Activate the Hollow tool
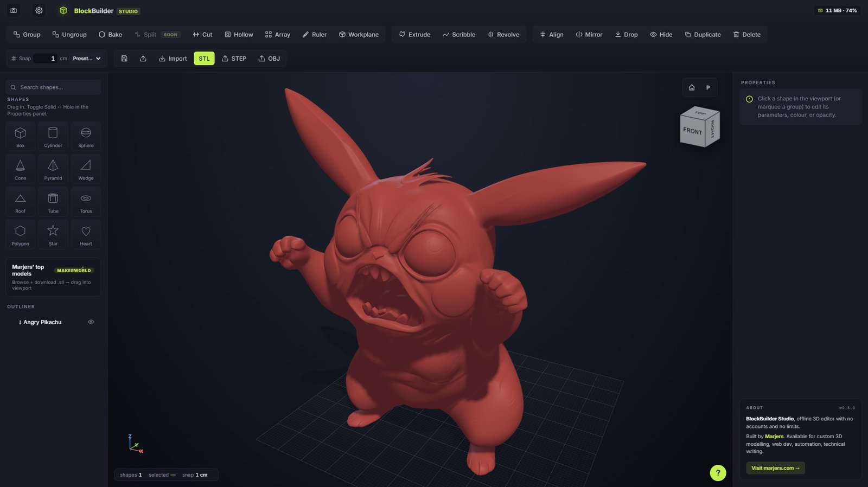This screenshot has width=868, height=487. [x=239, y=34]
